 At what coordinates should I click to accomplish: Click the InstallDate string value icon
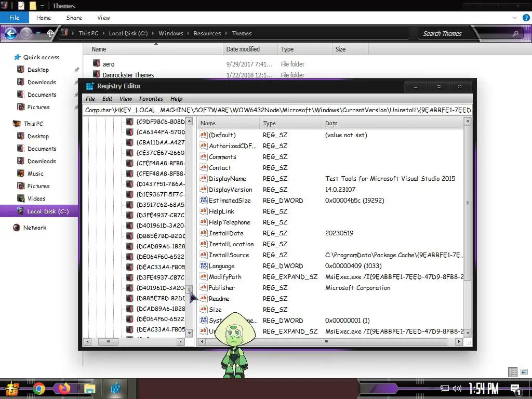coord(203,233)
